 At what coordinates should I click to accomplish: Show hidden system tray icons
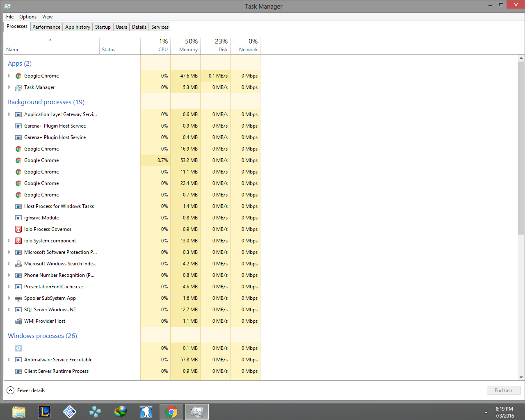click(486, 412)
